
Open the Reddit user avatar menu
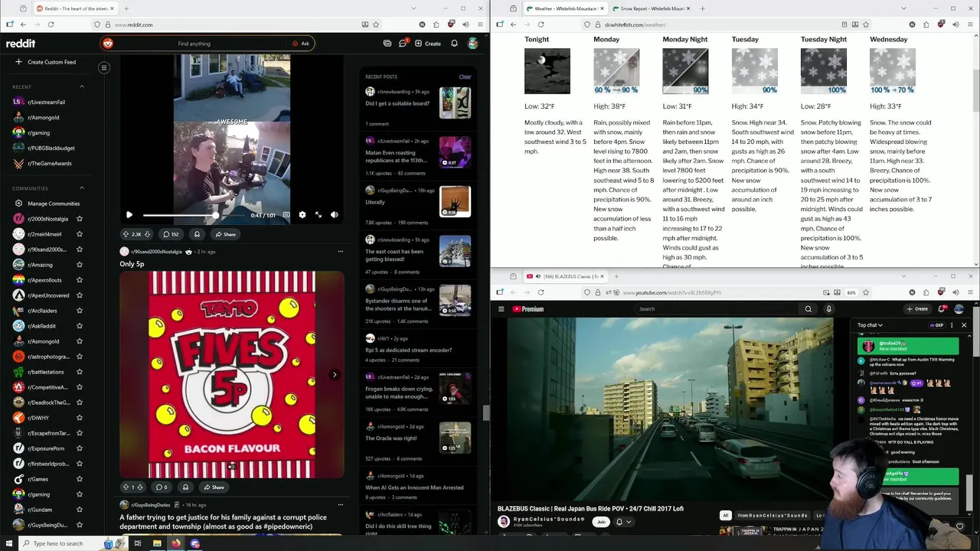(473, 44)
